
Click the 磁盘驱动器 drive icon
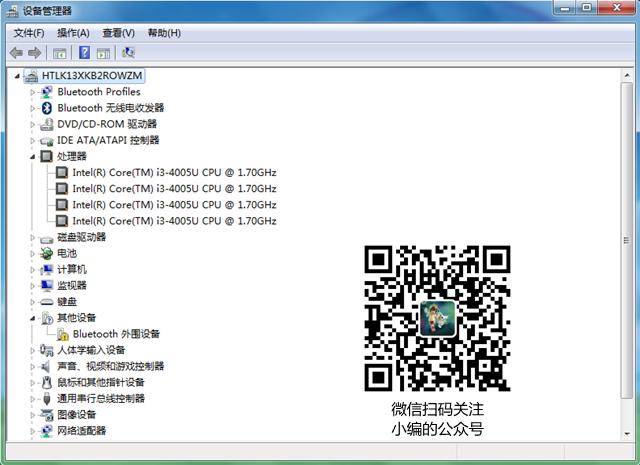click(47, 238)
